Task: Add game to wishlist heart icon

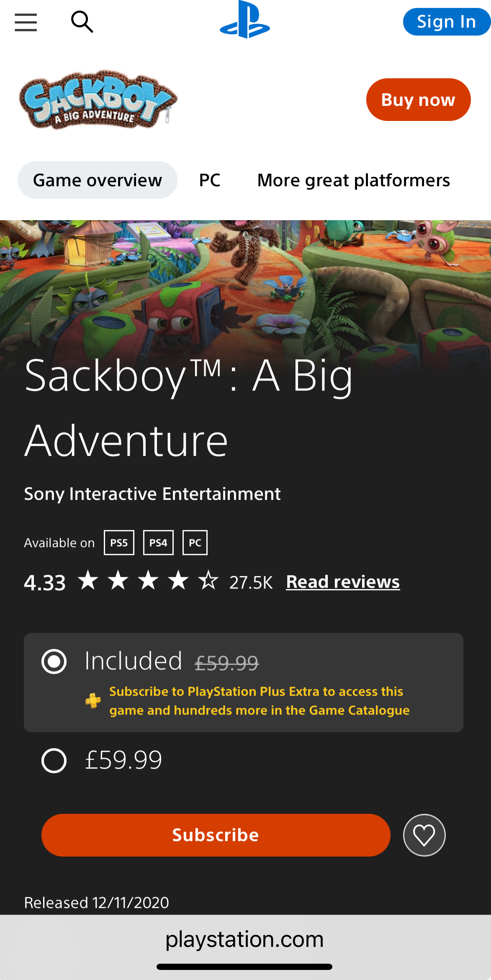Action: (424, 835)
